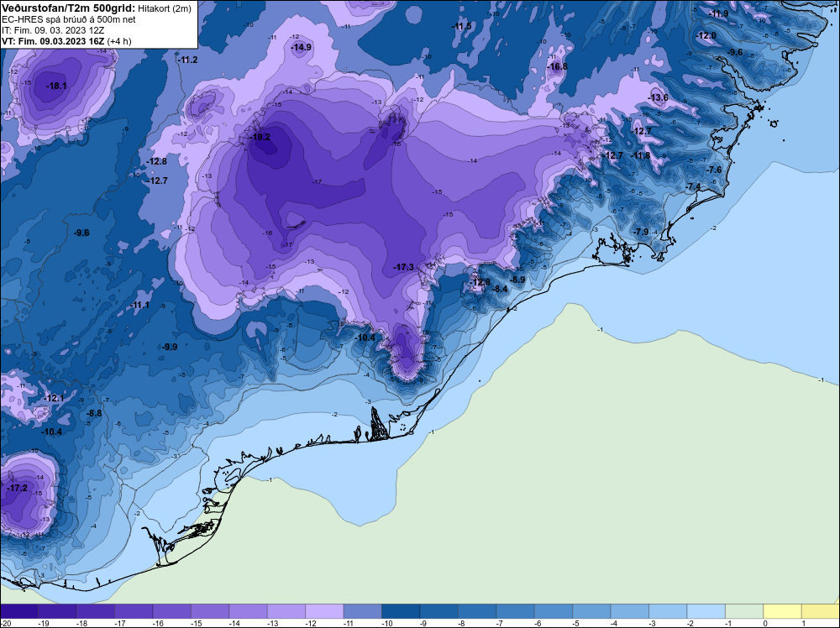Click the -16.8 temperature label
Image resolution: width=840 pixels, height=628 pixels.
coord(557,67)
